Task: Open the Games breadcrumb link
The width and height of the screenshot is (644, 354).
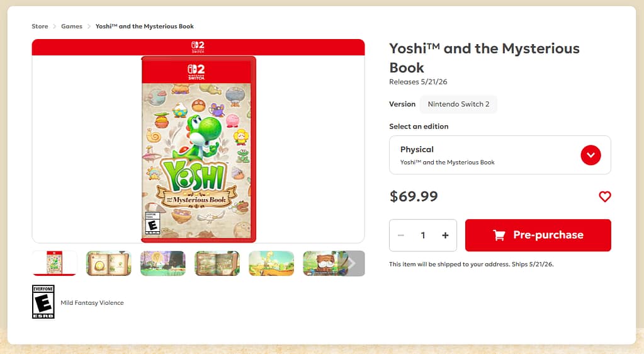Action: [72, 26]
